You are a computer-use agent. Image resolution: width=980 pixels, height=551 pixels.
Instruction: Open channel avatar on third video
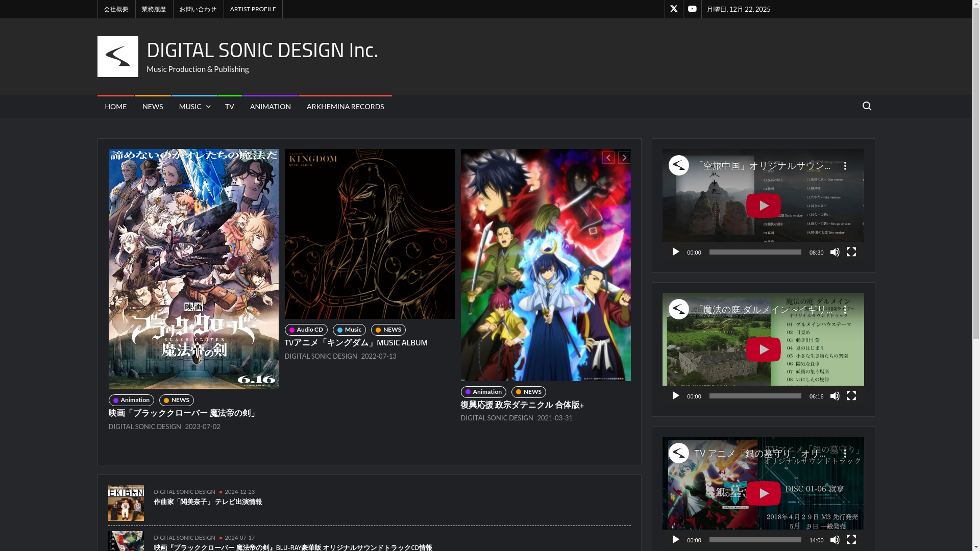tap(678, 453)
